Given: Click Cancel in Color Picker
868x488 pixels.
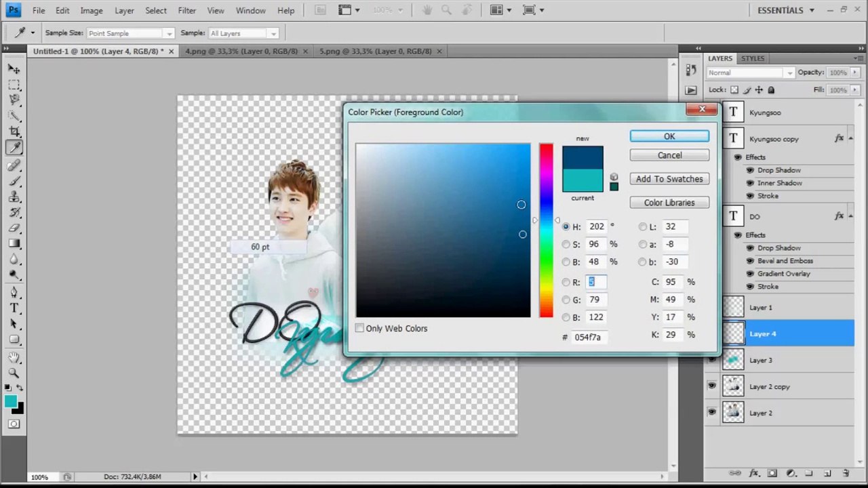Looking at the screenshot, I should coord(669,155).
